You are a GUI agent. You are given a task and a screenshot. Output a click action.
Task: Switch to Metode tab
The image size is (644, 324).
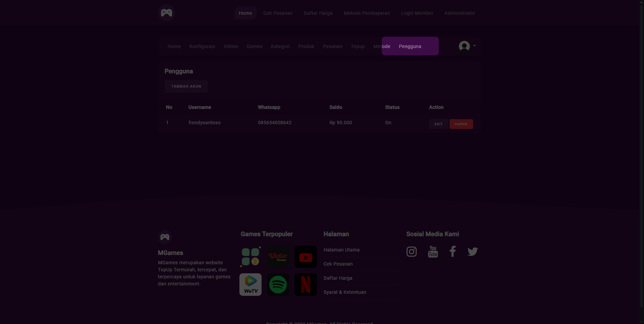click(382, 46)
